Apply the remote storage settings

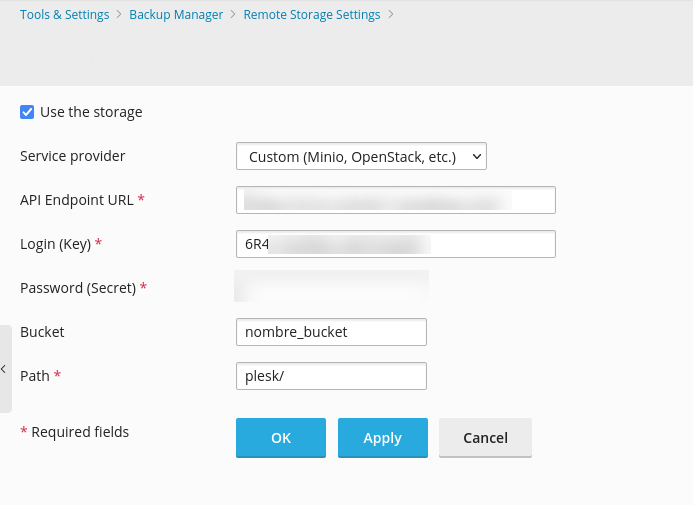(x=382, y=438)
